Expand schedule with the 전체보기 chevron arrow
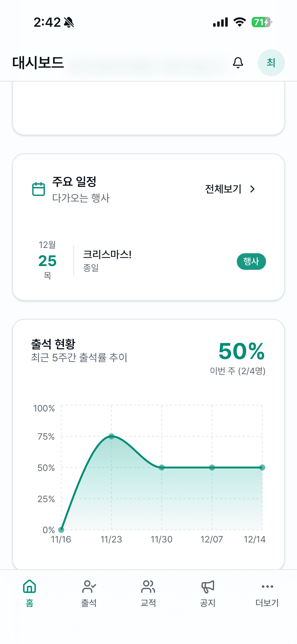The width and height of the screenshot is (297, 644). click(x=252, y=189)
